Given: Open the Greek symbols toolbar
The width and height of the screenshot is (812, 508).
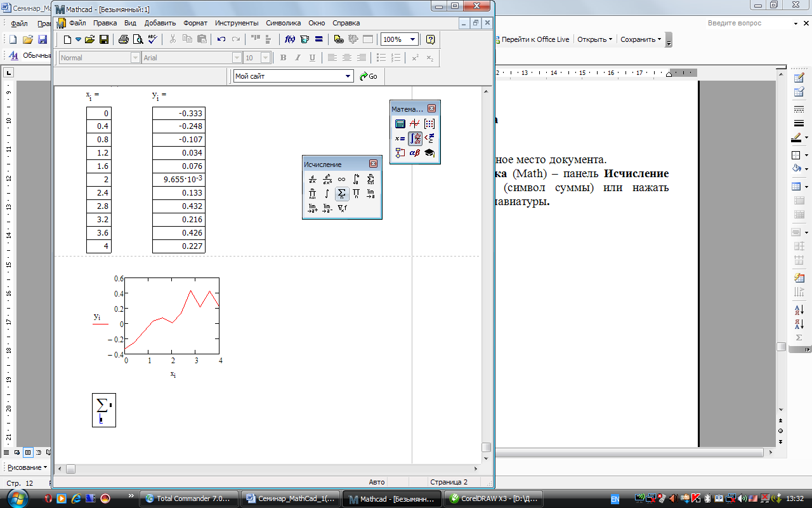Looking at the screenshot, I should pyautogui.click(x=415, y=153).
